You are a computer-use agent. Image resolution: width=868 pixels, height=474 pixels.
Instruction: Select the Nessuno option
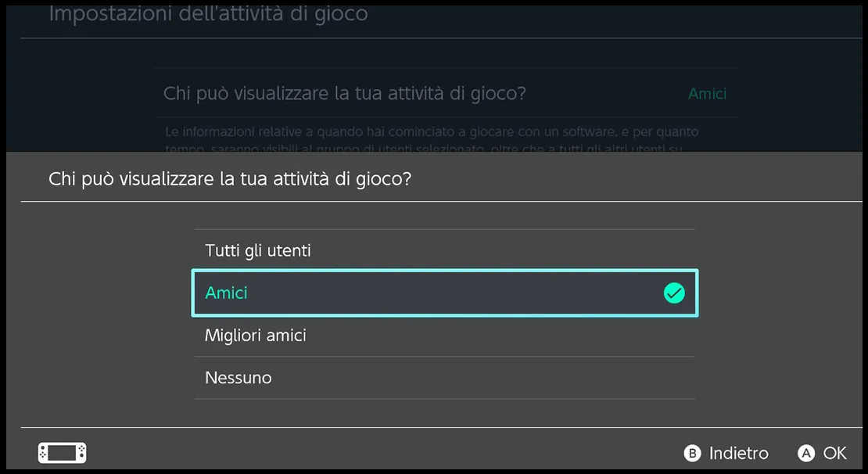[238, 377]
